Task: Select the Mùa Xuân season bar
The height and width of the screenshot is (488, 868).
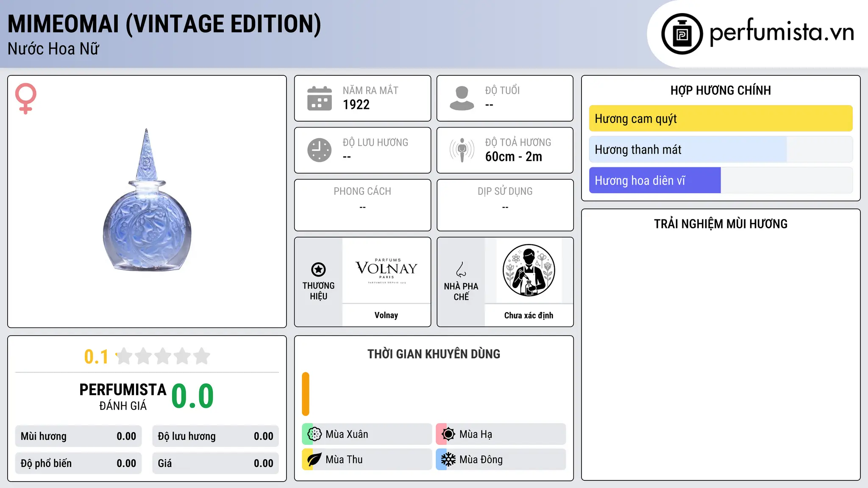Action: point(367,434)
